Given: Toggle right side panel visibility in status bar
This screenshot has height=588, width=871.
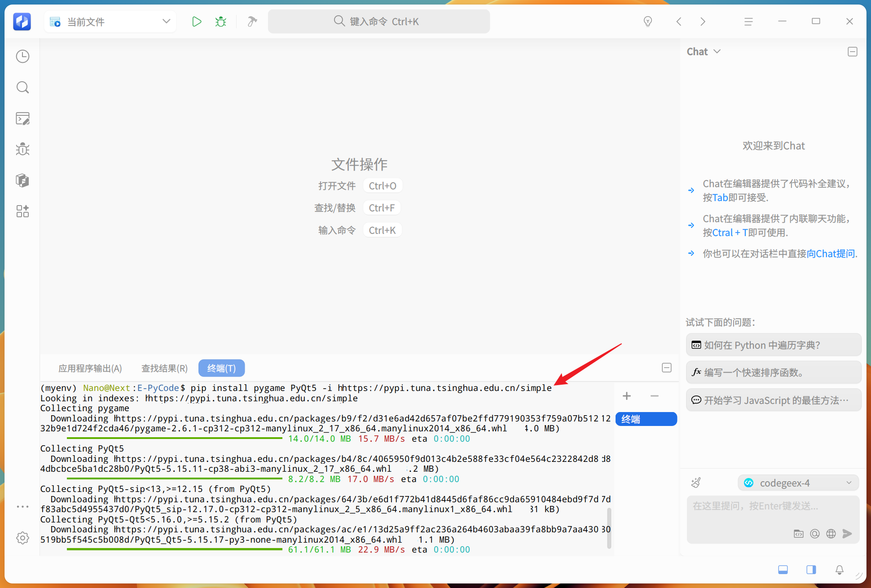Looking at the screenshot, I should 811,570.
